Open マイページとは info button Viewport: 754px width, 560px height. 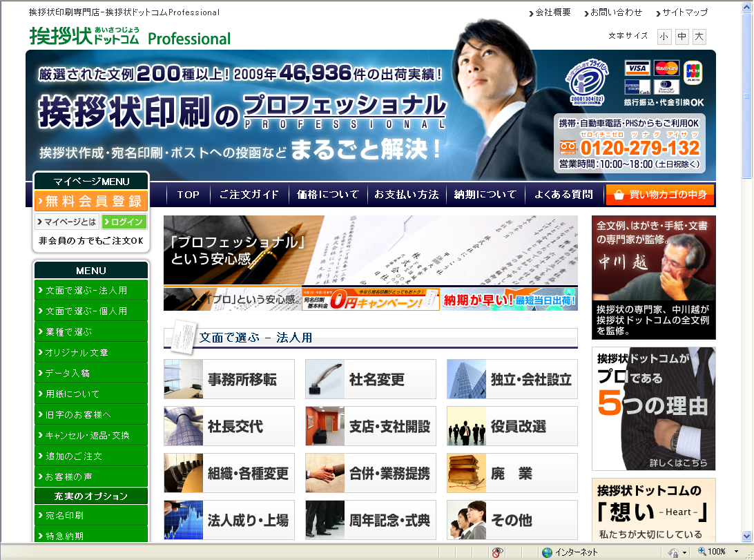67,222
